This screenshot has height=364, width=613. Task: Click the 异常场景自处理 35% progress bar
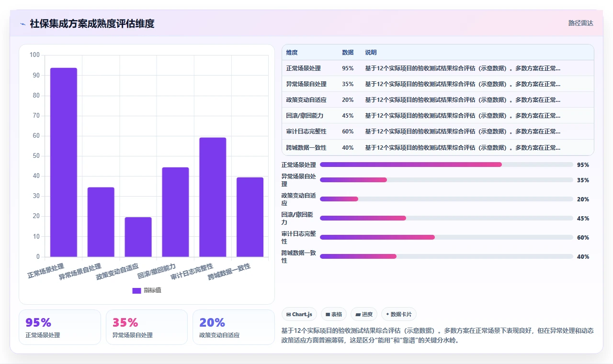pyautogui.click(x=446, y=180)
